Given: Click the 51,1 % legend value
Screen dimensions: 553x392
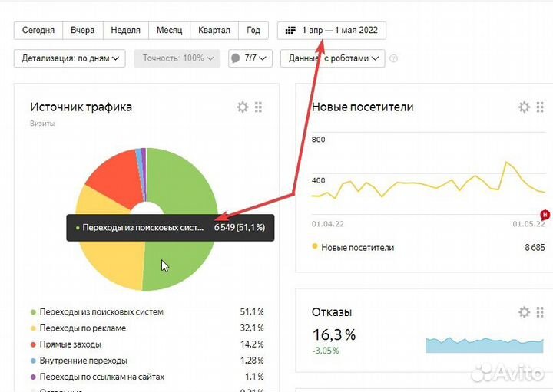Looking at the screenshot, I should click(252, 311).
